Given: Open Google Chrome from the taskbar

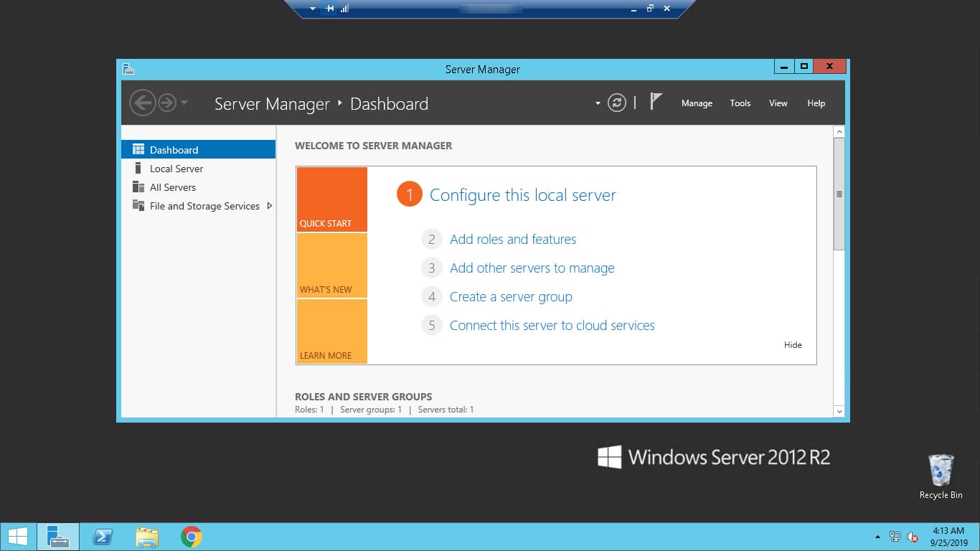Looking at the screenshot, I should pyautogui.click(x=192, y=537).
